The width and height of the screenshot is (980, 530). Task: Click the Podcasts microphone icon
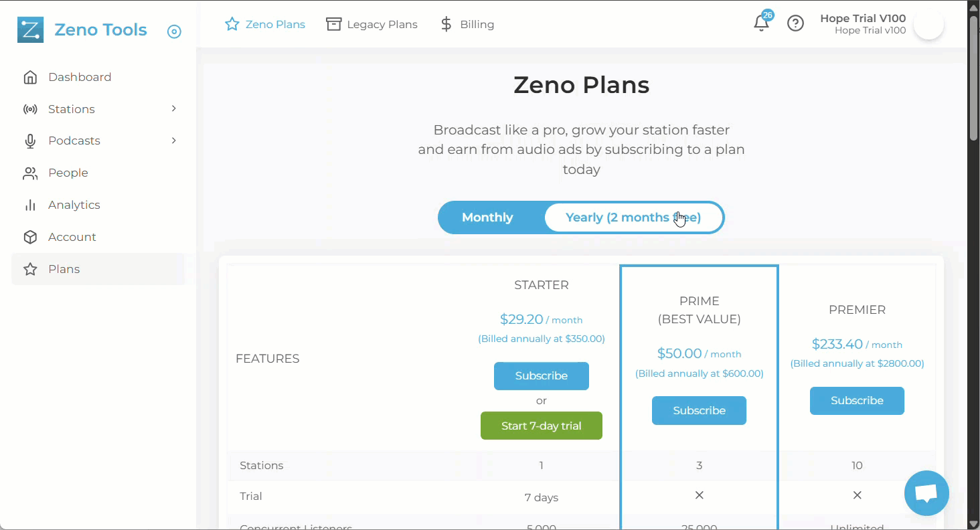coord(30,141)
